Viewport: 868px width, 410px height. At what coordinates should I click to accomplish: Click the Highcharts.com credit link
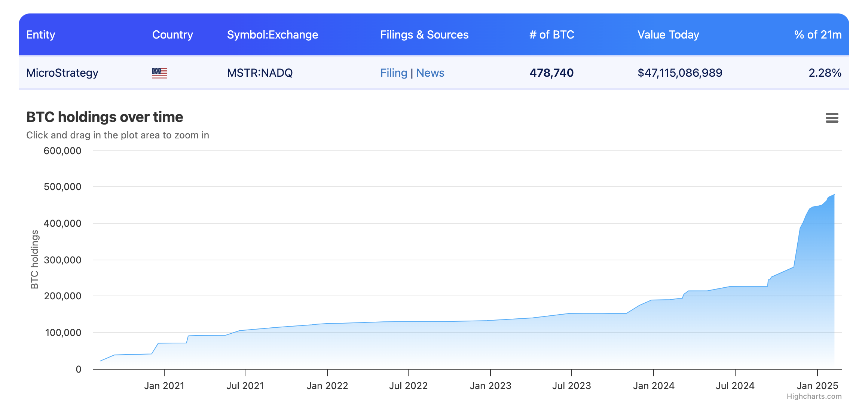pyautogui.click(x=814, y=397)
